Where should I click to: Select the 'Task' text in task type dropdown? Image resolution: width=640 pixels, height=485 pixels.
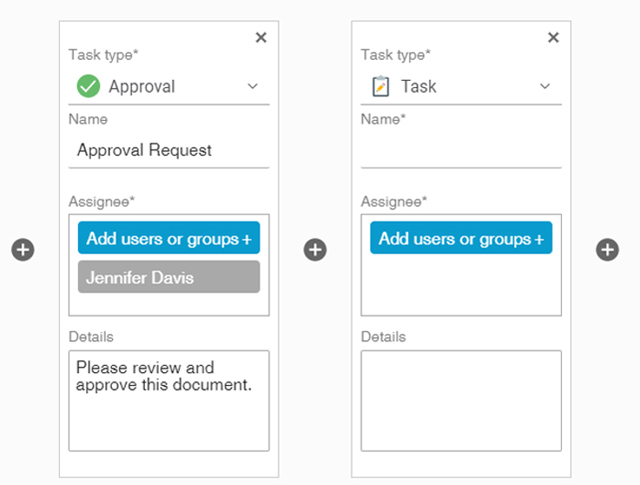click(419, 87)
